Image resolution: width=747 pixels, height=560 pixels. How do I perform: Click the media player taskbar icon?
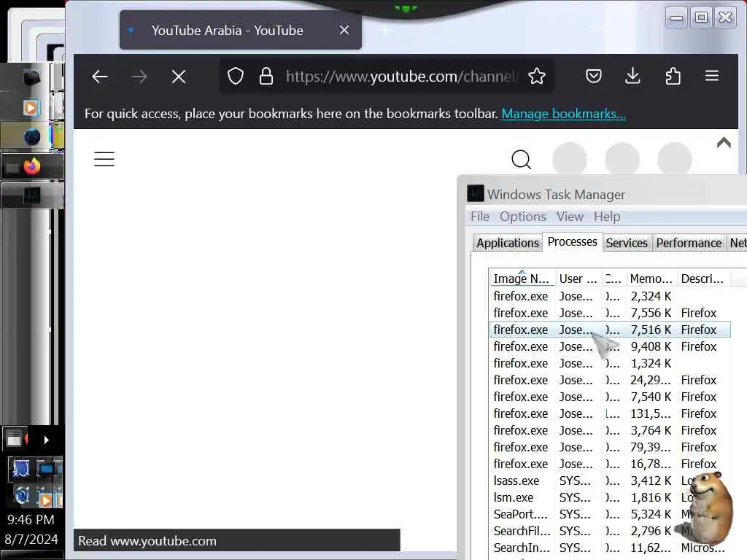31,108
